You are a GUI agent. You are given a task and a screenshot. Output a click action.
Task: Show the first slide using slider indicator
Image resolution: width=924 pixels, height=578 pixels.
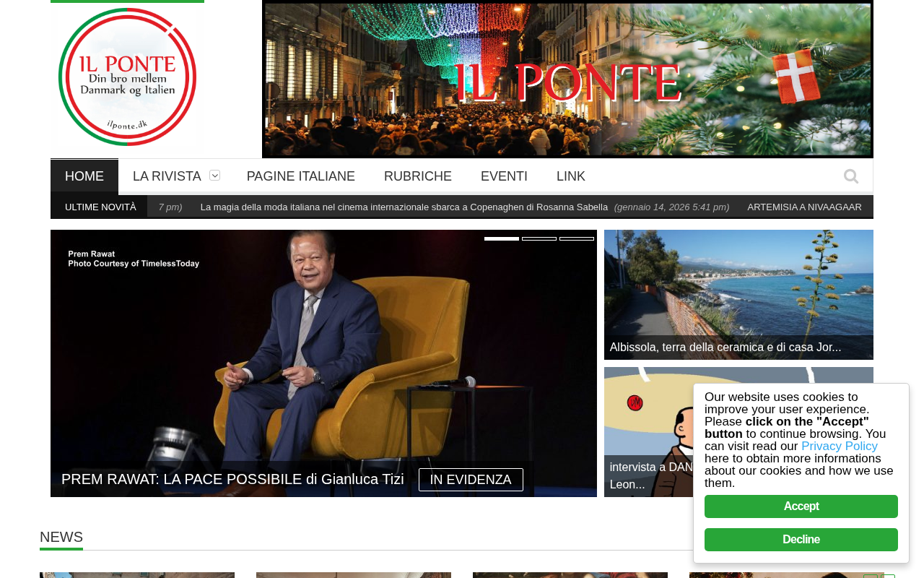[x=502, y=238]
